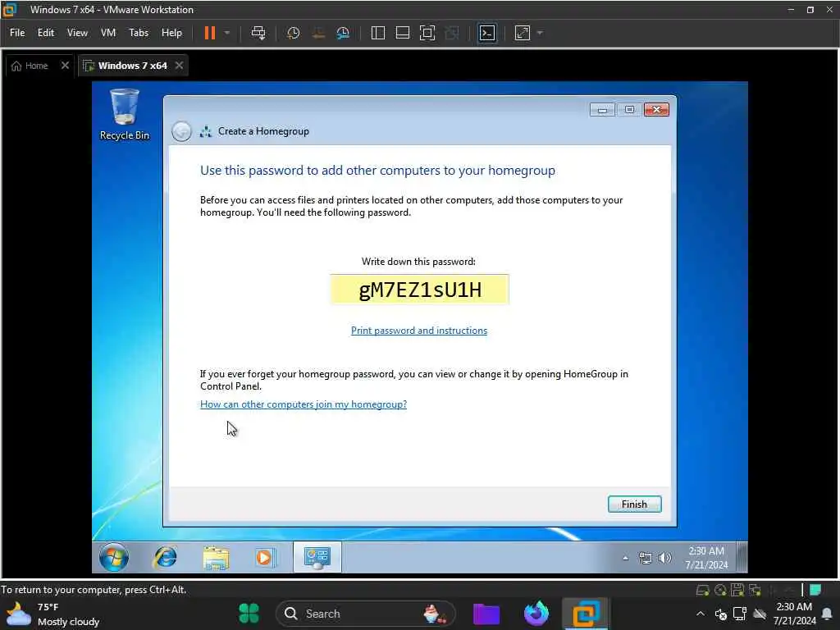840x630 pixels.
Task: Open the Edit menu
Action: [46, 33]
